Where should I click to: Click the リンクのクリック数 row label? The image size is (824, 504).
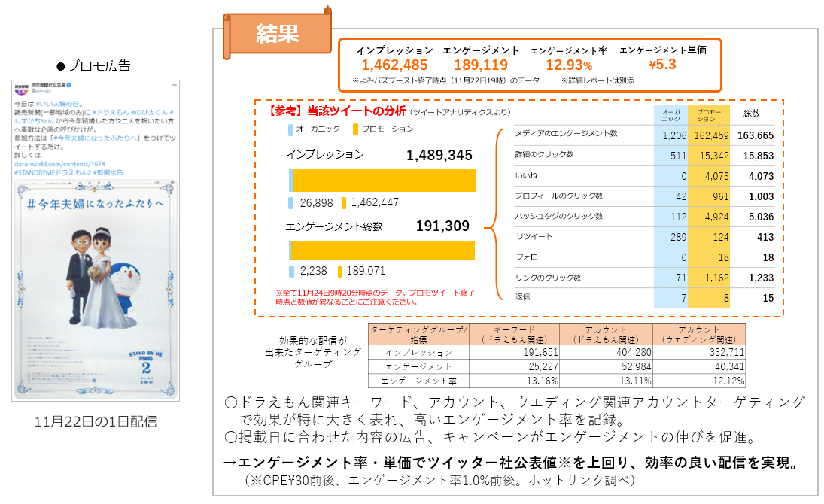[548, 278]
